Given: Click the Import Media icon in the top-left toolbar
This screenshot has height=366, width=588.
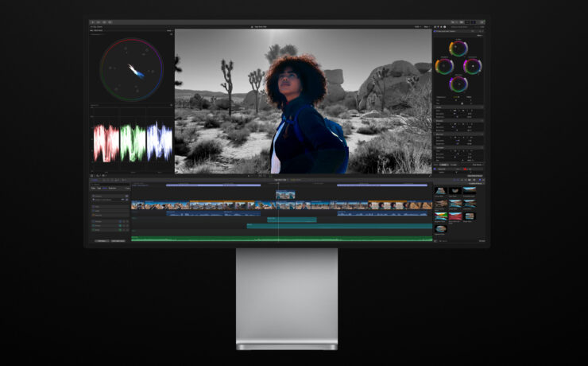Looking at the screenshot, I should [x=93, y=22].
